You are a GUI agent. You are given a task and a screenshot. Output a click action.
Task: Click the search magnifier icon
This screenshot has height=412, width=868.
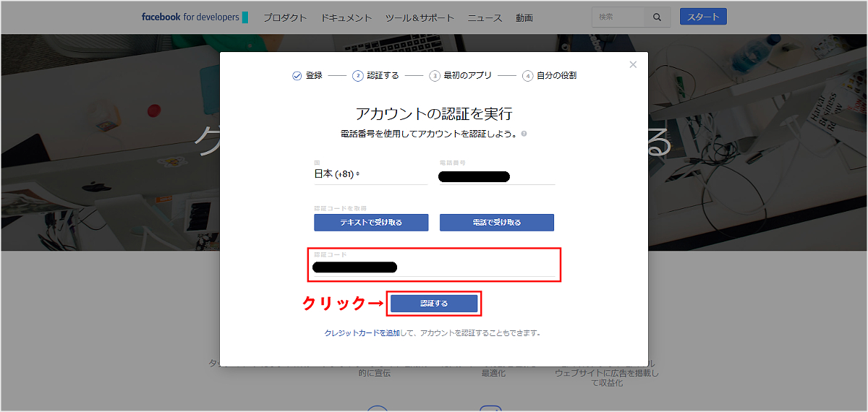click(657, 17)
